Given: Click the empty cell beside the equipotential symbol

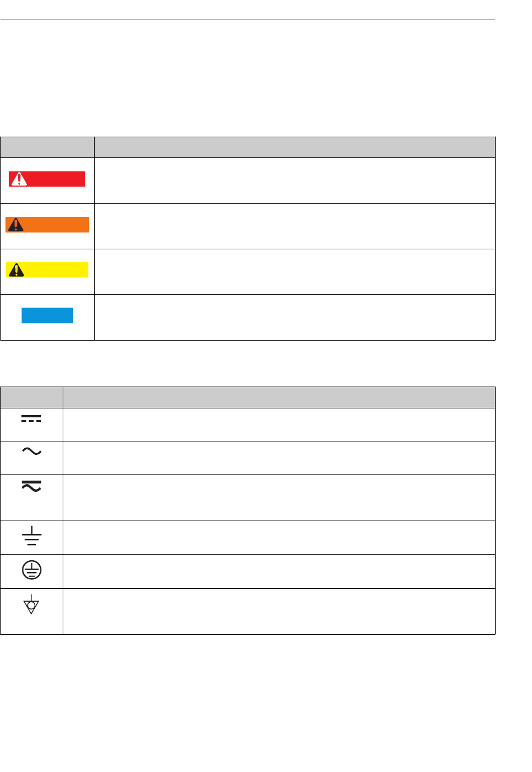Looking at the screenshot, I should pos(279,611).
